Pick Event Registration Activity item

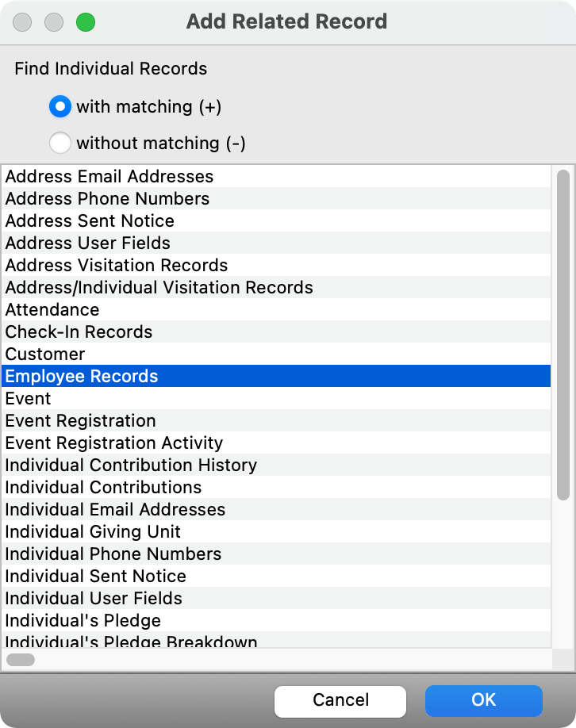(x=114, y=443)
